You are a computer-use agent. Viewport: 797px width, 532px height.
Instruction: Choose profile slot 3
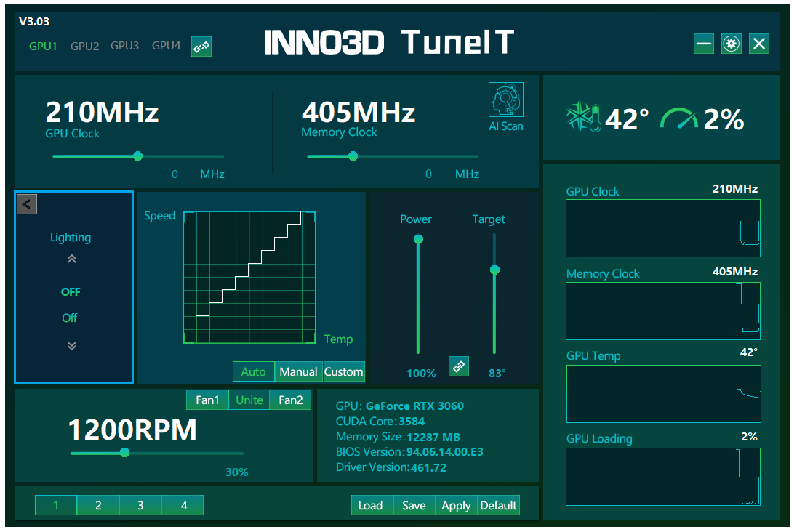point(140,505)
